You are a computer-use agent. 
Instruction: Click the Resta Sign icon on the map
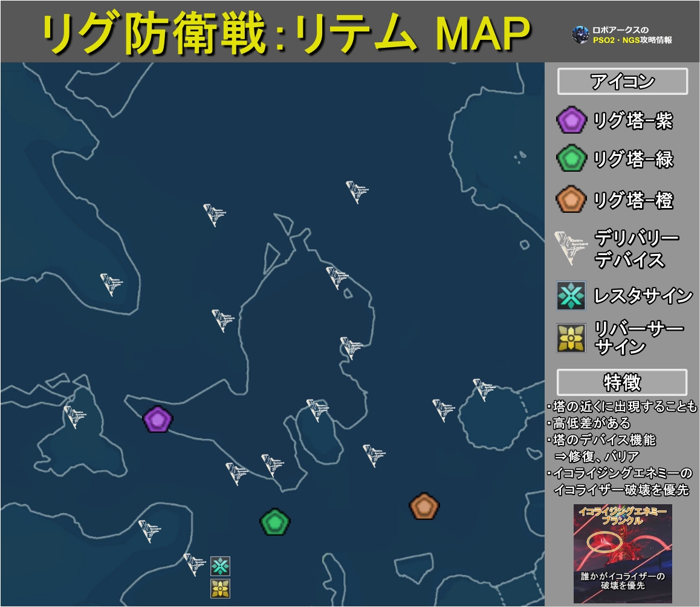point(220,566)
